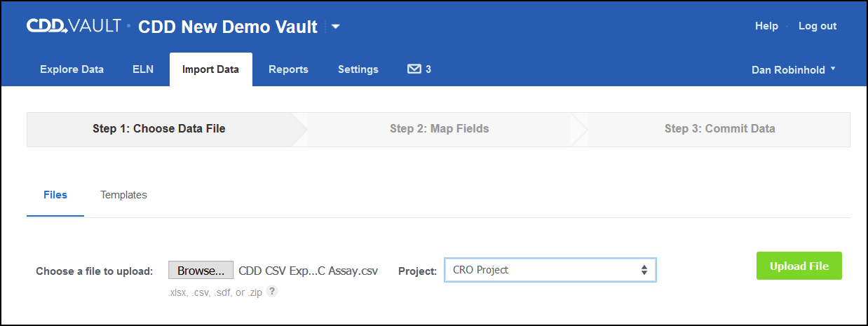Click Step 2: Map Fields
Screen dimensions: 868x326
pyautogui.click(x=440, y=129)
